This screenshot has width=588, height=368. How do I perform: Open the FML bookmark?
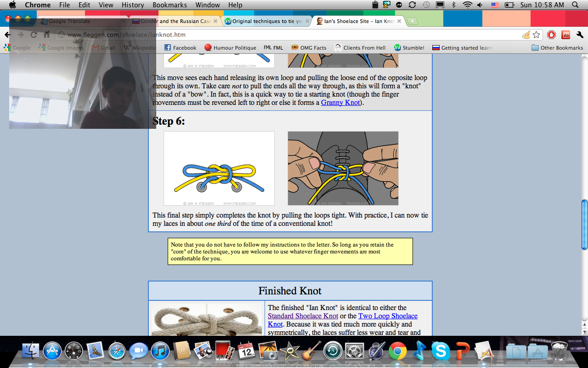tap(273, 48)
